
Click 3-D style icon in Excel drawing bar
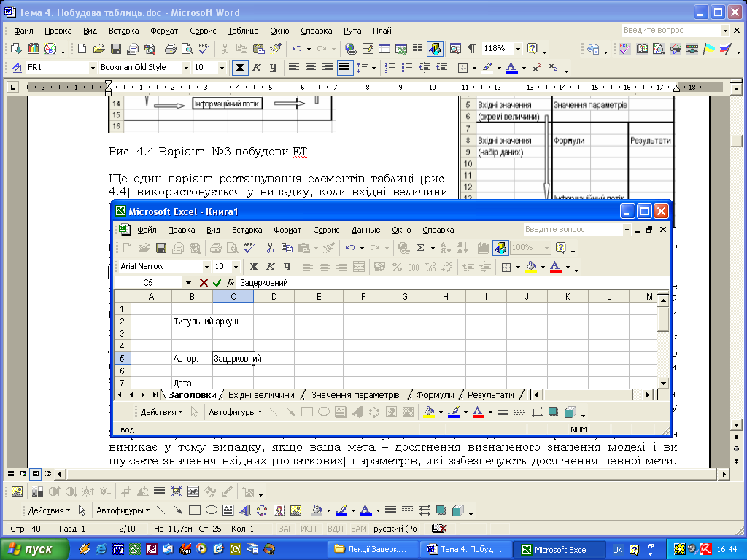click(x=570, y=412)
